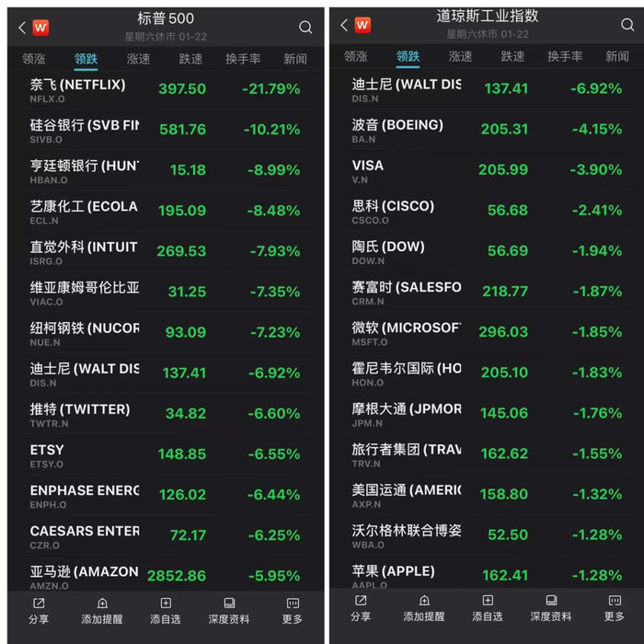Select the 推特 (TWITTER) stock row

pyautogui.click(x=166, y=413)
